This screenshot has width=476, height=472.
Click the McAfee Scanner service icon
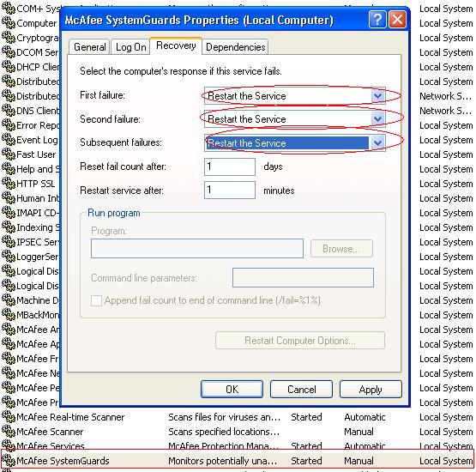(9, 432)
